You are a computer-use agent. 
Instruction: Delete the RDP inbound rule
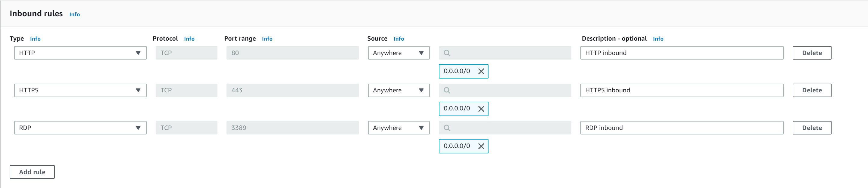click(x=812, y=128)
